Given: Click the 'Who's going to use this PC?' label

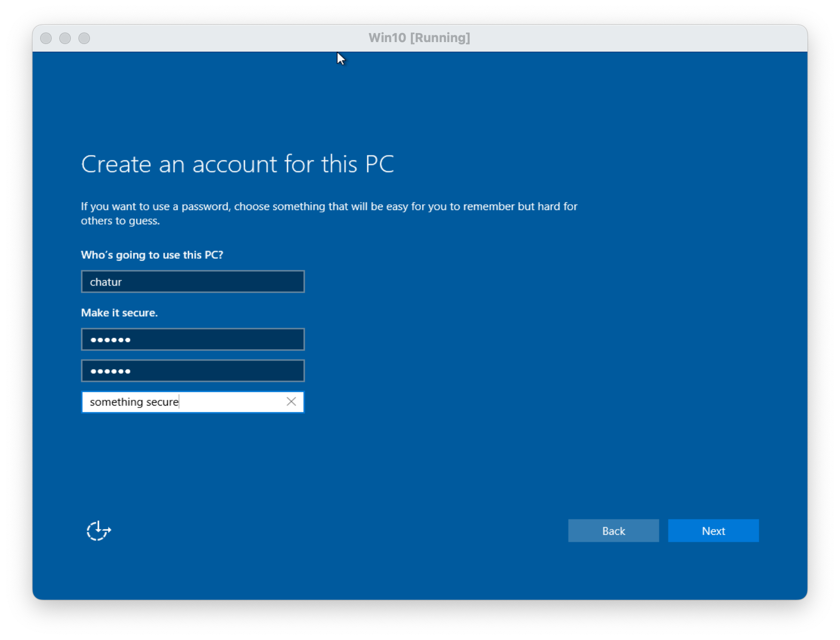Looking at the screenshot, I should tap(152, 255).
